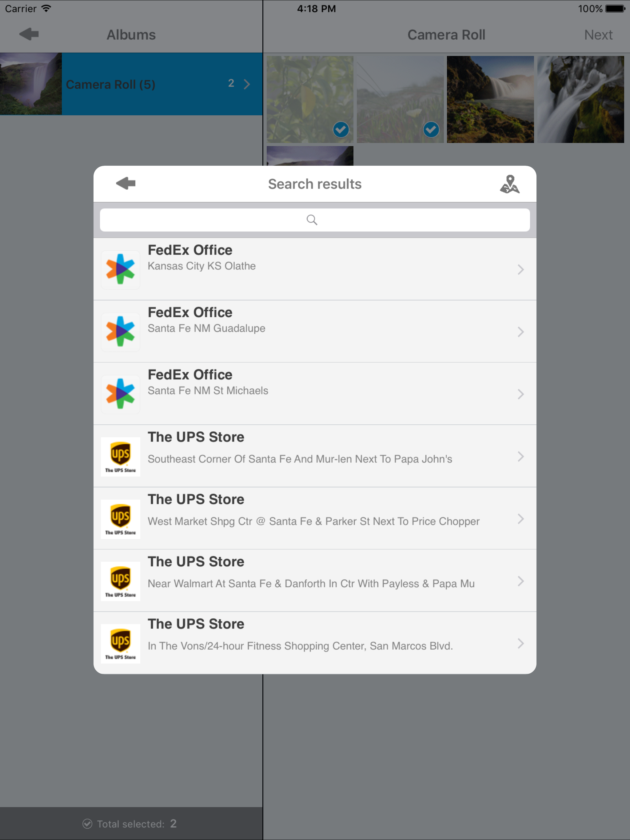Viewport: 630px width, 840px height.
Task: Expand the Camera Roll album chevron
Action: [x=247, y=84]
